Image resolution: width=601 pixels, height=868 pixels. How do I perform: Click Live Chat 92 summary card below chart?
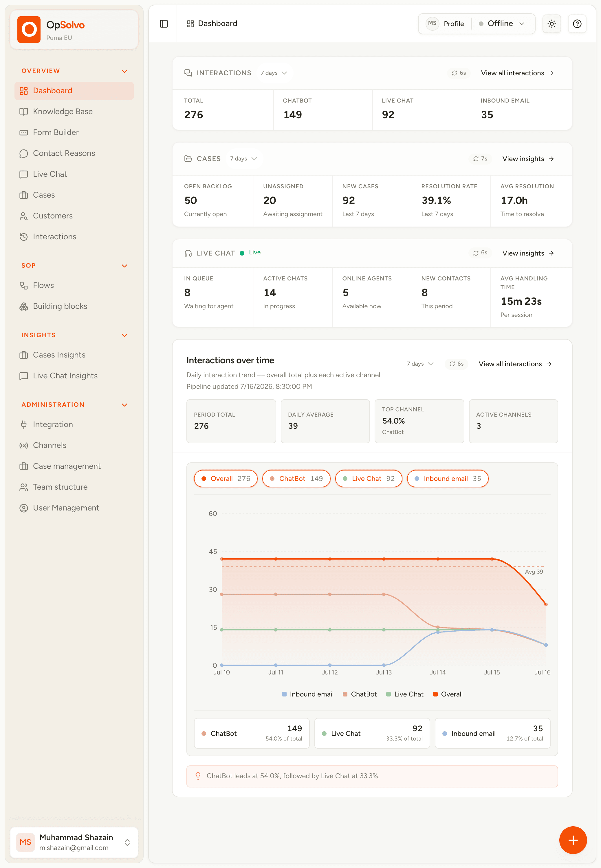coord(372,733)
